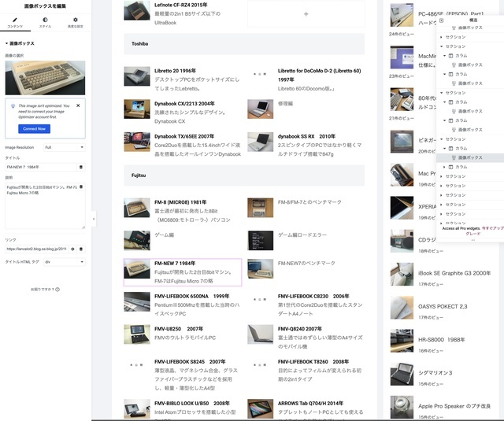Open dynamic tags icon for タイトル field
The height and width of the screenshot is (421, 504).
[81, 167]
